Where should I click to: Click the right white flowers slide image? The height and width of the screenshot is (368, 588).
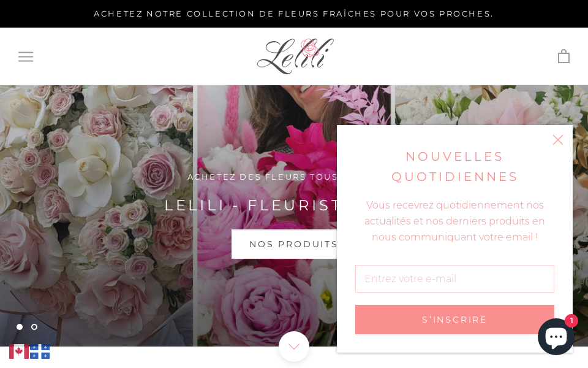[491, 105]
